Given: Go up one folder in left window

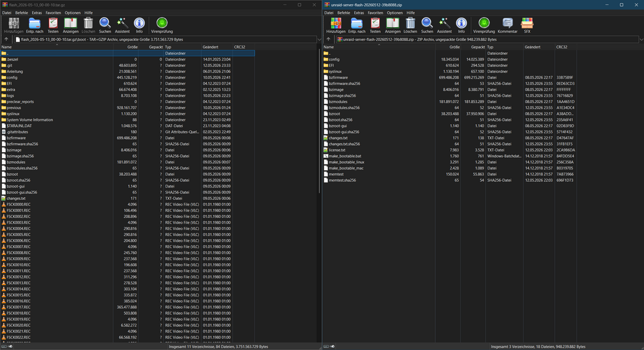Looking at the screenshot, I should 6,39.
